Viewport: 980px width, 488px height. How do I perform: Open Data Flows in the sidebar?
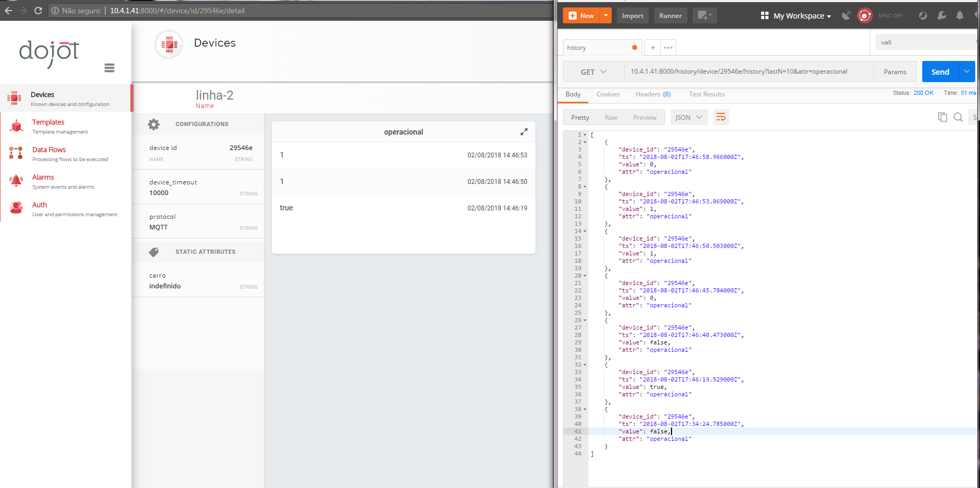coord(66,154)
